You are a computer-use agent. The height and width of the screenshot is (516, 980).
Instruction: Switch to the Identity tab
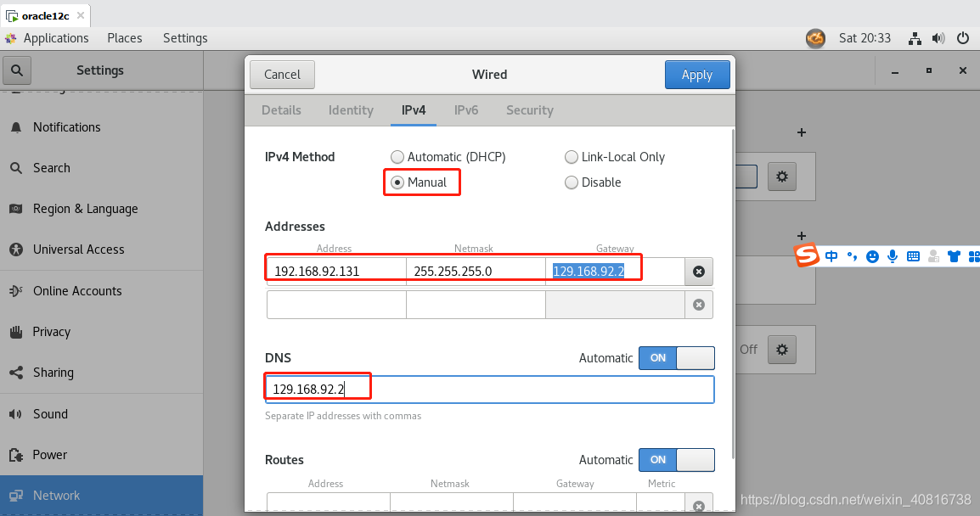[x=351, y=110]
